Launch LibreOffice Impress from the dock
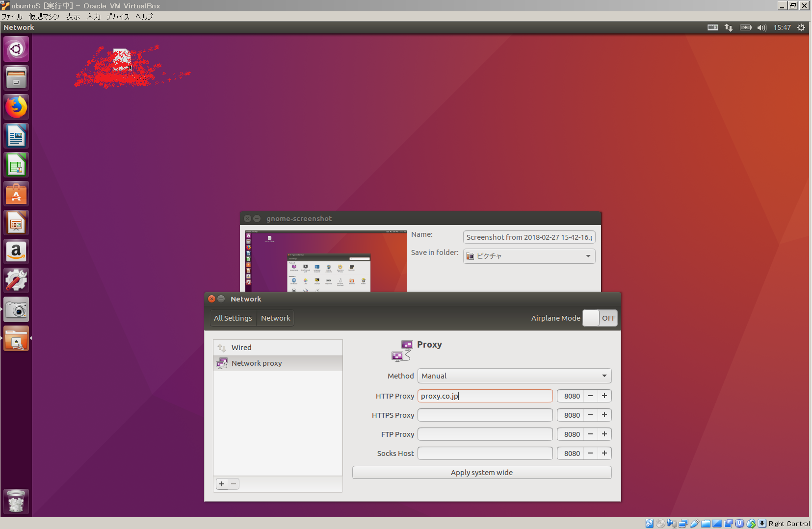The width and height of the screenshot is (812, 529). tap(16, 223)
